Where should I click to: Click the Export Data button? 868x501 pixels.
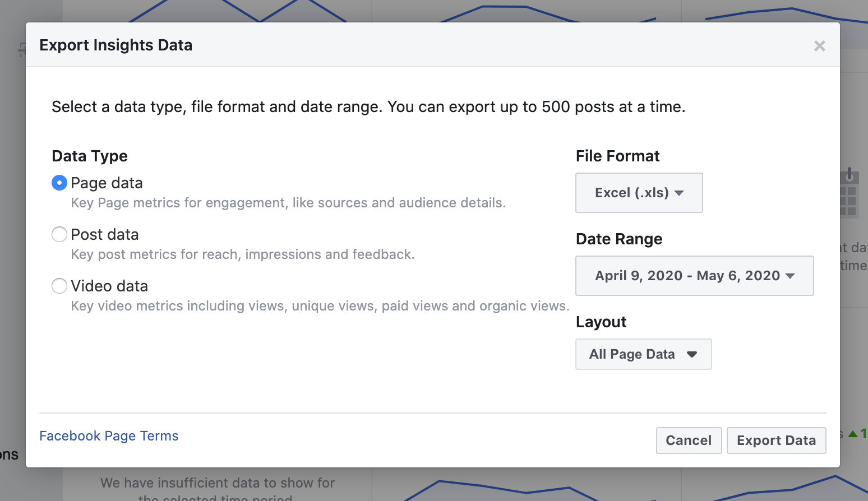(776, 440)
